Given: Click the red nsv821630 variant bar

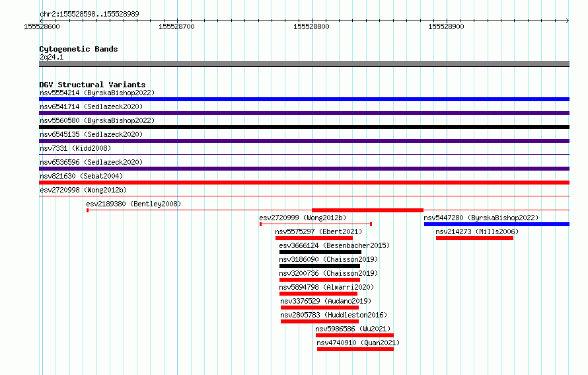Looking at the screenshot, I should (x=304, y=183).
